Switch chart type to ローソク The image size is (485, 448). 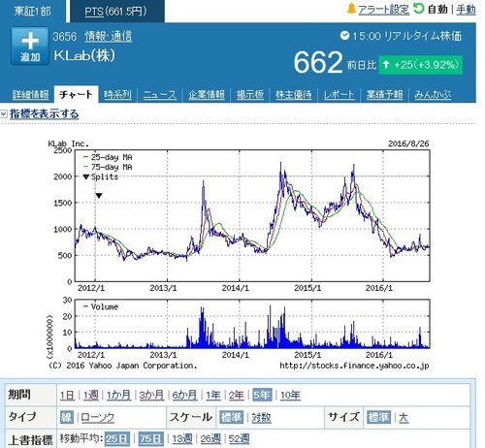pos(98,418)
